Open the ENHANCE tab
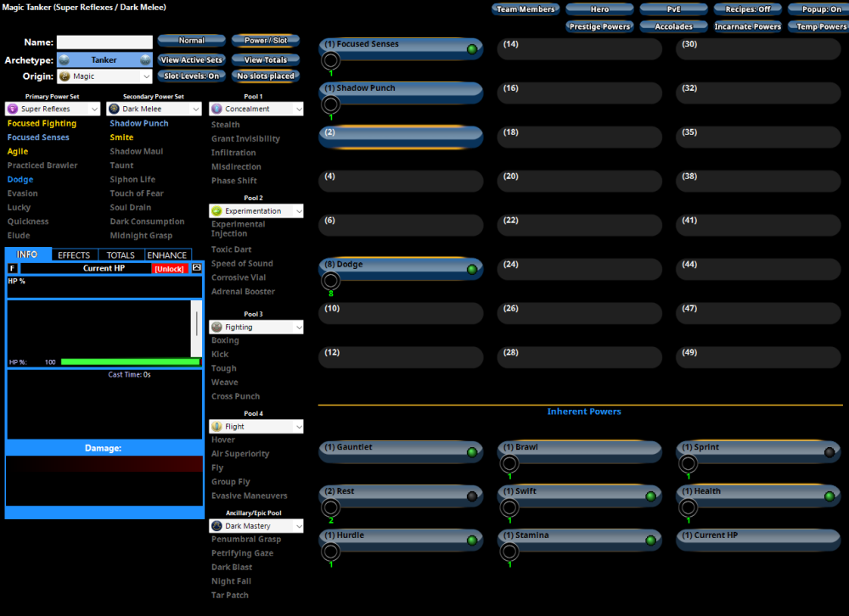This screenshot has height=616, width=849. (x=167, y=255)
